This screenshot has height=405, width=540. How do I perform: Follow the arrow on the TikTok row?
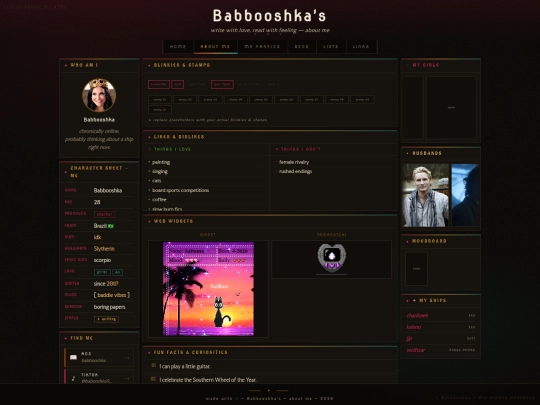127,378
